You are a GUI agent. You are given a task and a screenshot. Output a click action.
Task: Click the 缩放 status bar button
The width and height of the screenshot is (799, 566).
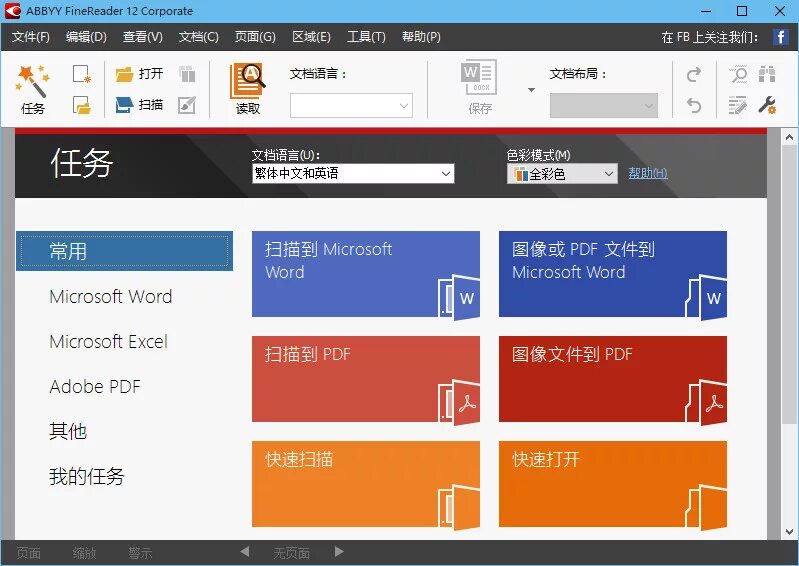coord(84,553)
